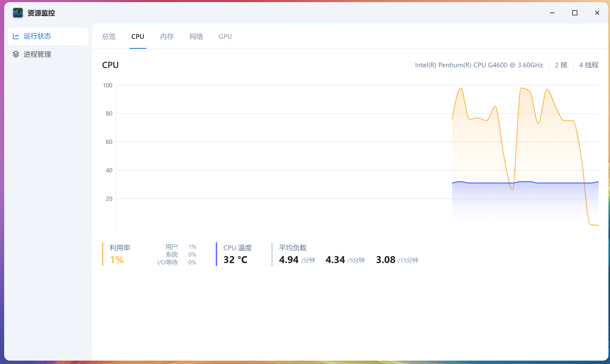Click the 3.08 fifteen-minute load value
This screenshot has width=610, height=364.
[386, 260]
